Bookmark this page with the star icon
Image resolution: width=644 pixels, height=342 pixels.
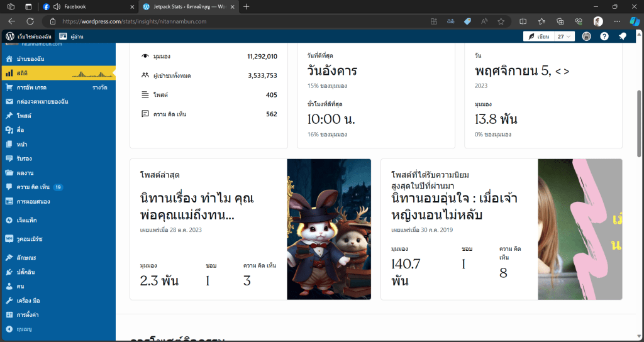coord(501,21)
